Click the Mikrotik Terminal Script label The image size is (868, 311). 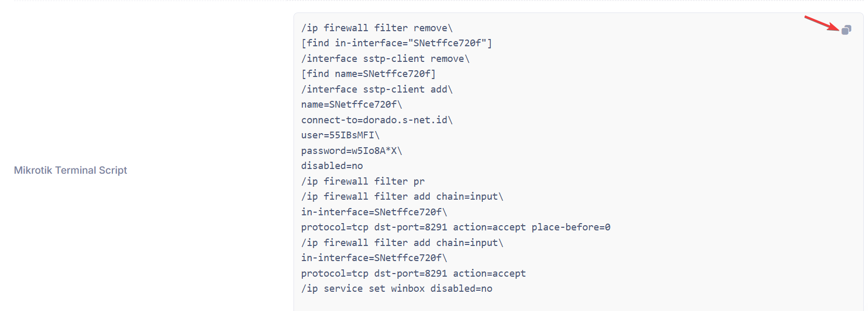click(x=70, y=170)
